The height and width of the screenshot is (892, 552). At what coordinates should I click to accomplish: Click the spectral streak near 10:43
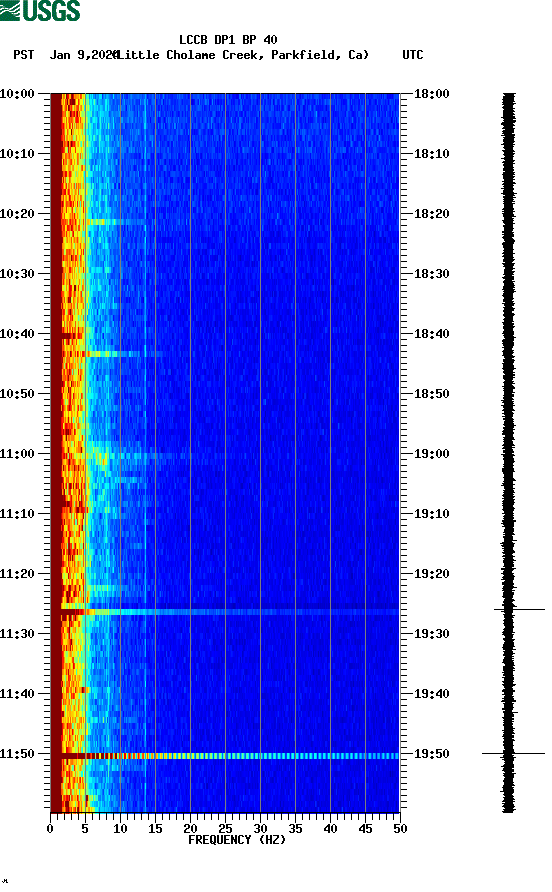pos(114,354)
